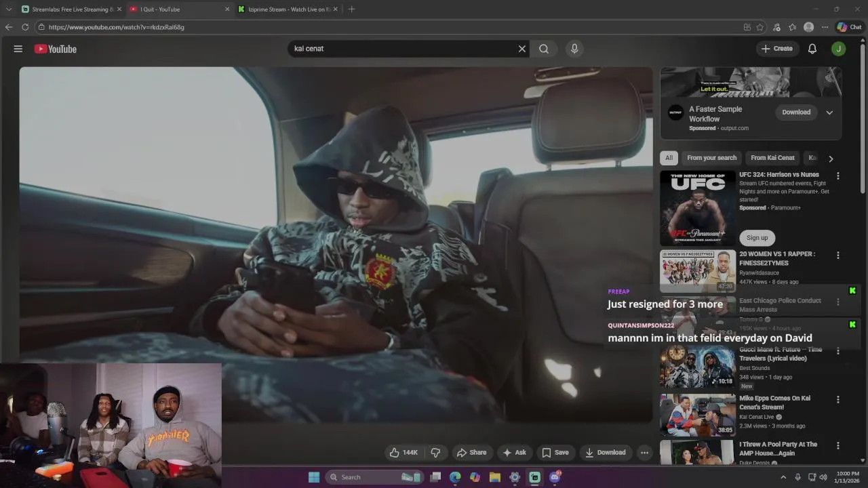The width and height of the screenshot is (868, 488).
Task: Open File Explorer from the taskbar
Action: 495,477
